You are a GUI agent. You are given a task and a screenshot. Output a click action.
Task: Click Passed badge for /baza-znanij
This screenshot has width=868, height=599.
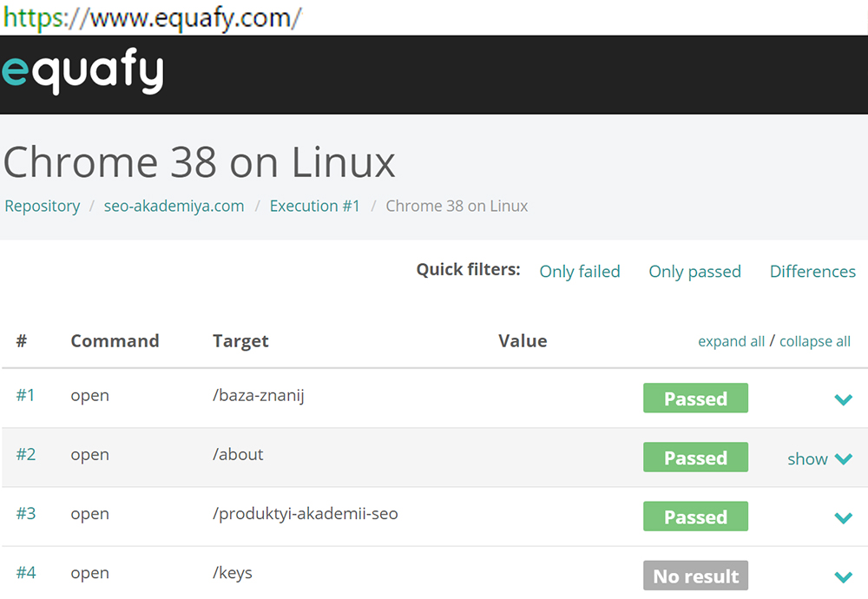click(695, 399)
